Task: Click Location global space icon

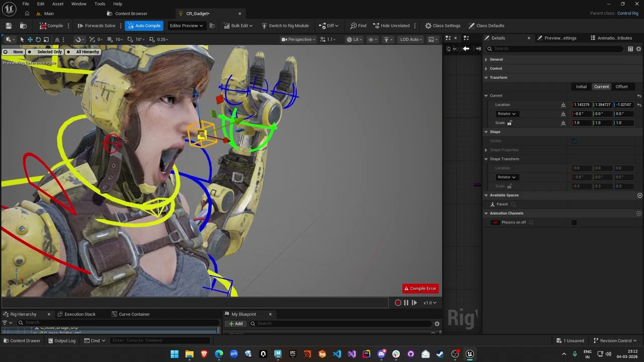Action: 563,105
